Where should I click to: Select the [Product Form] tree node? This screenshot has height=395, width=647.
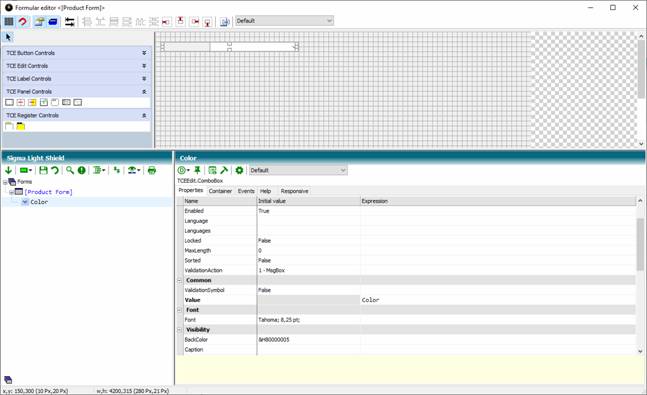(48, 192)
